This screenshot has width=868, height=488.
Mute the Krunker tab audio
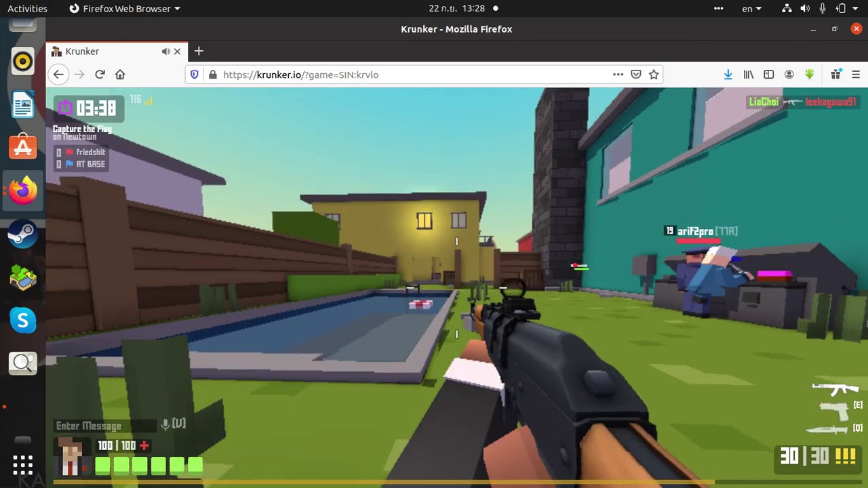click(165, 52)
